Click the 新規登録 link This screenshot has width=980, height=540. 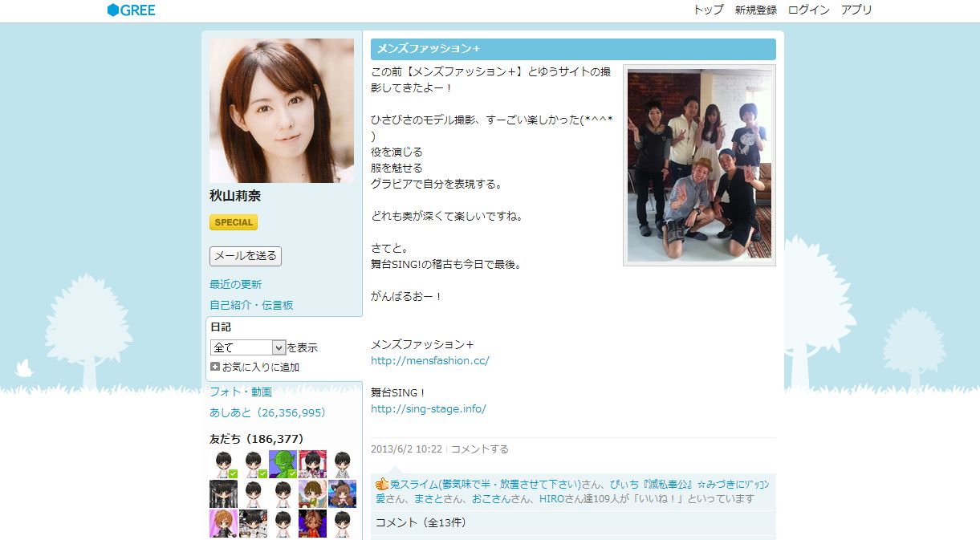click(755, 10)
